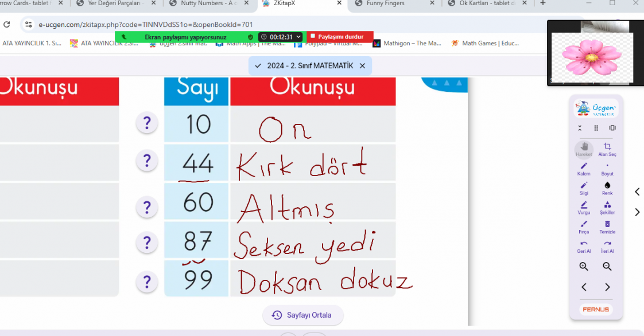This screenshot has width=644, height=336.
Task: Open the Renk color picker
Action: tap(607, 188)
